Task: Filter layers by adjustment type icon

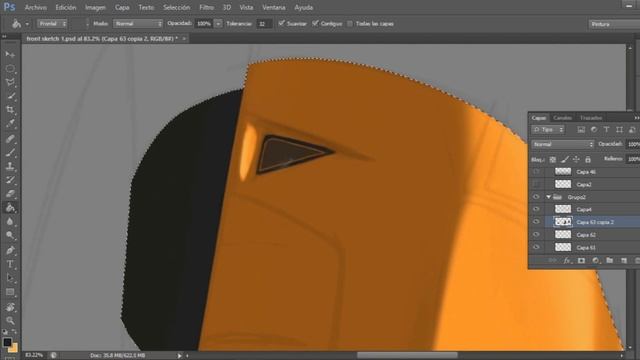Action: point(594,130)
